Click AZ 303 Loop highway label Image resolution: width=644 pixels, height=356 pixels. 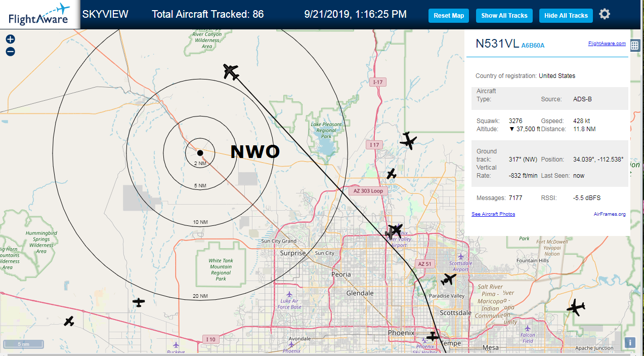pos(369,191)
